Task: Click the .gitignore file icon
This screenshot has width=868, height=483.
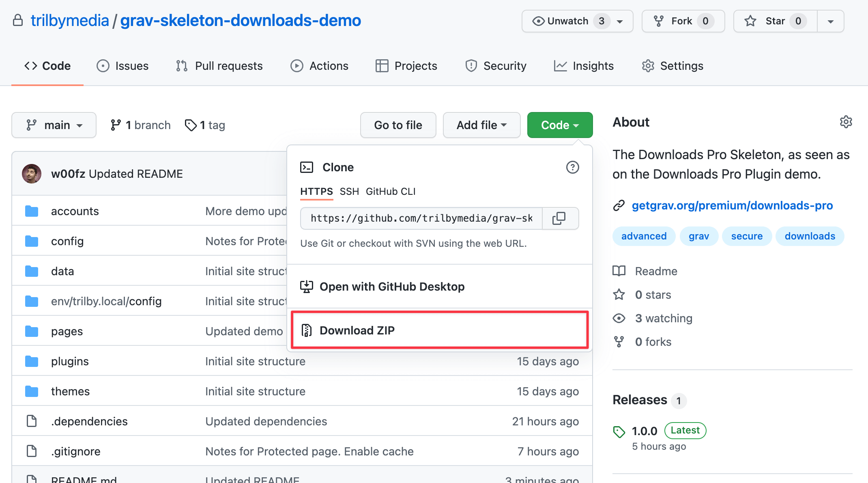Action: (32, 451)
